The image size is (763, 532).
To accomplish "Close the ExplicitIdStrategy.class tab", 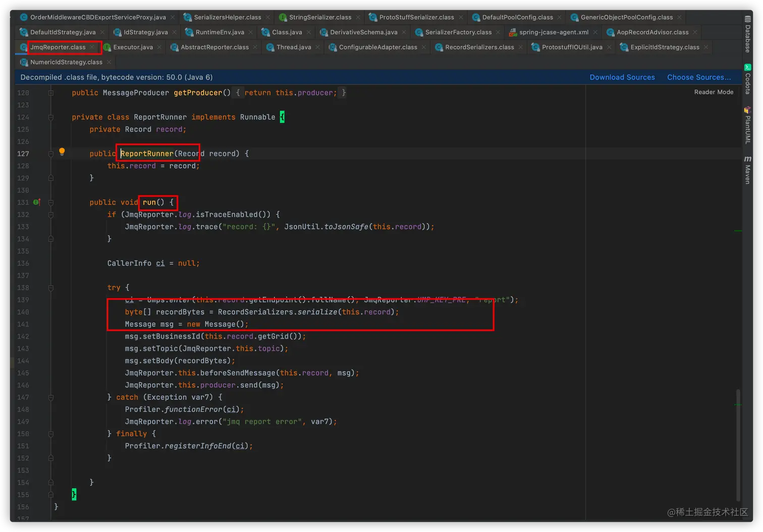I will click(x=706, y=47).
